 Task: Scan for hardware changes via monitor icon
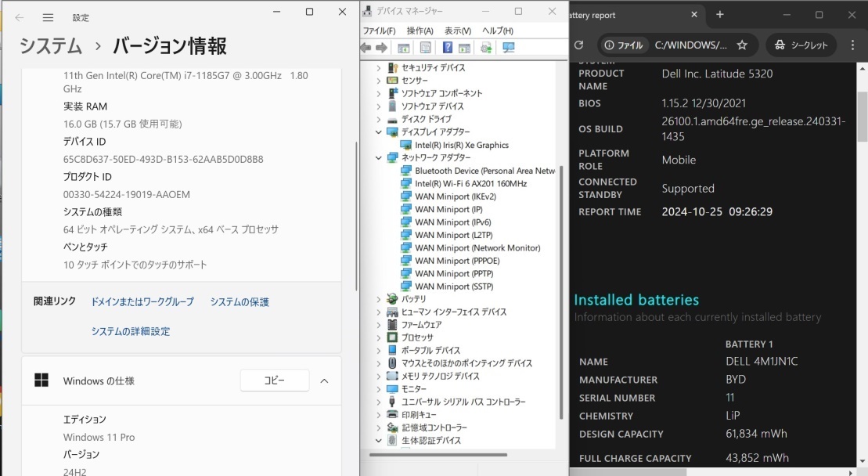pyautogui.click(x=508, y=49)
